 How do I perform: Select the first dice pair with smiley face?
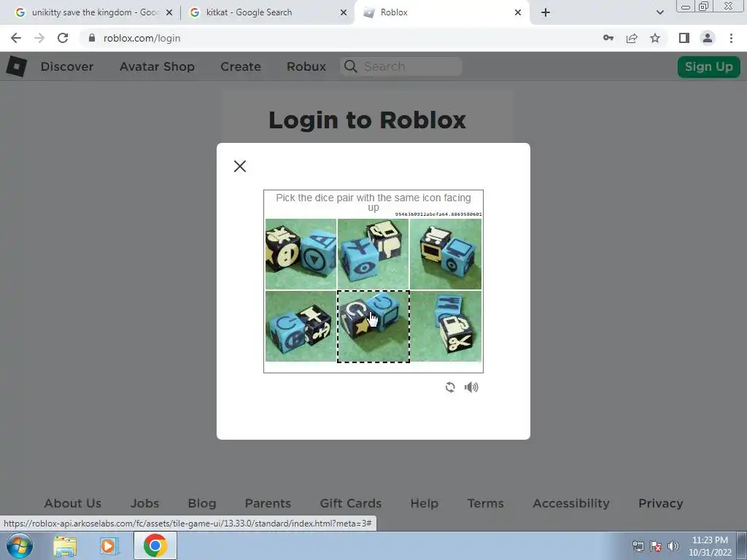pos(301,254)
